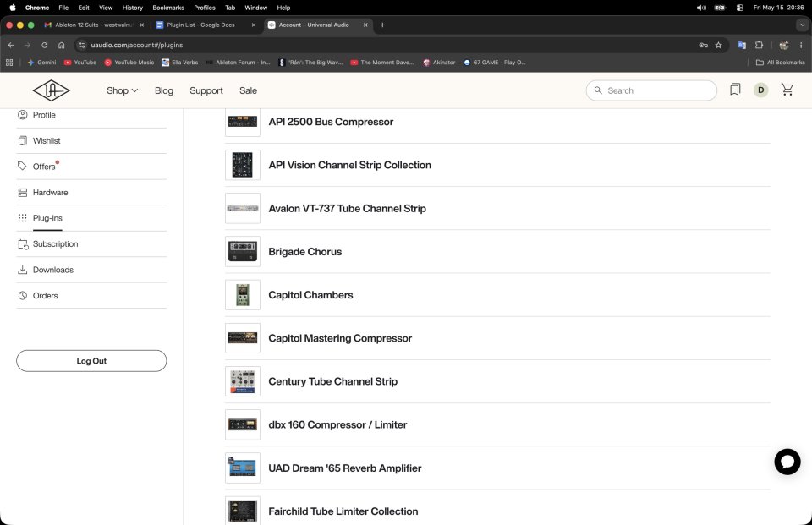Open the Window menu
The height and width of the screenshot is (525, 812).
pyautogui.click(x=255, y=8)
